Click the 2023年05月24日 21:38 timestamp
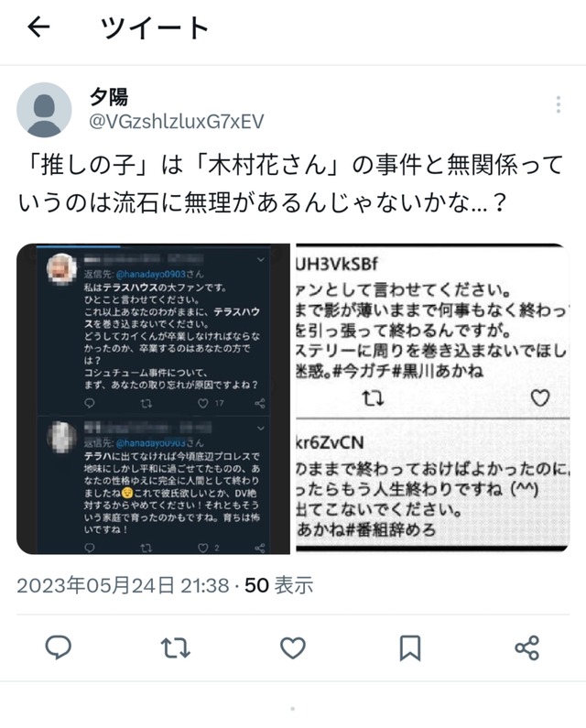Viewport: 586px width, 728px height. 123,585
